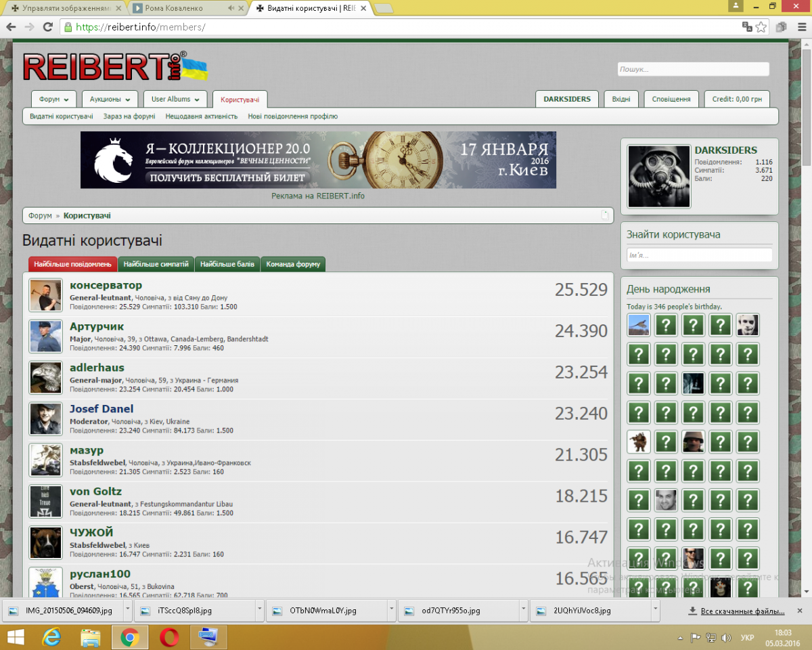Click the Chrome user profile icon
This screenshot has width=812, height=650.
(x=736, y=5)
